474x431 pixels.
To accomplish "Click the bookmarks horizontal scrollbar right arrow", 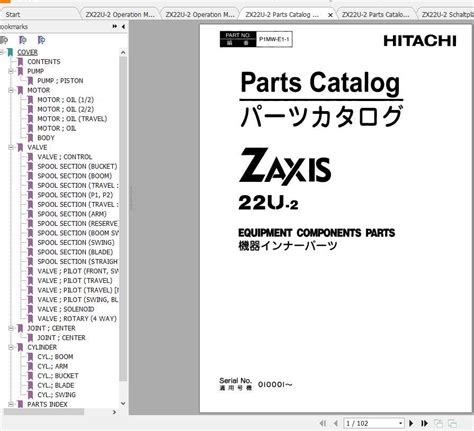I will [114, 412].
